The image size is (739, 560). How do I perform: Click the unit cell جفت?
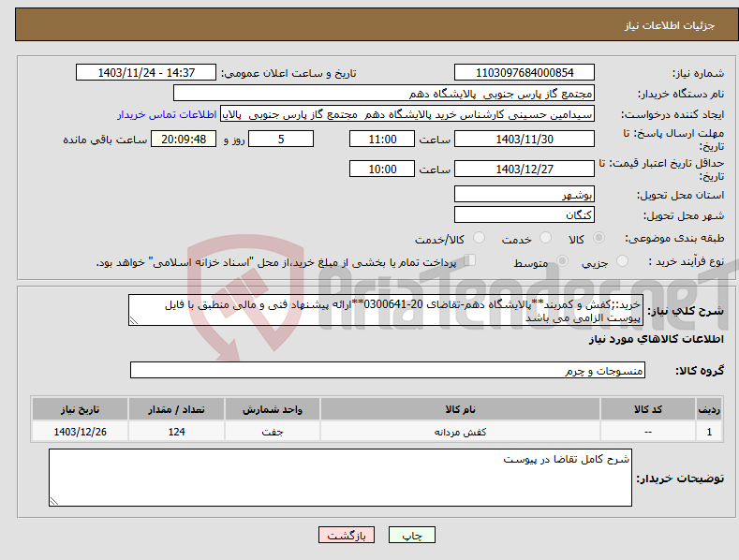(273, 432)
